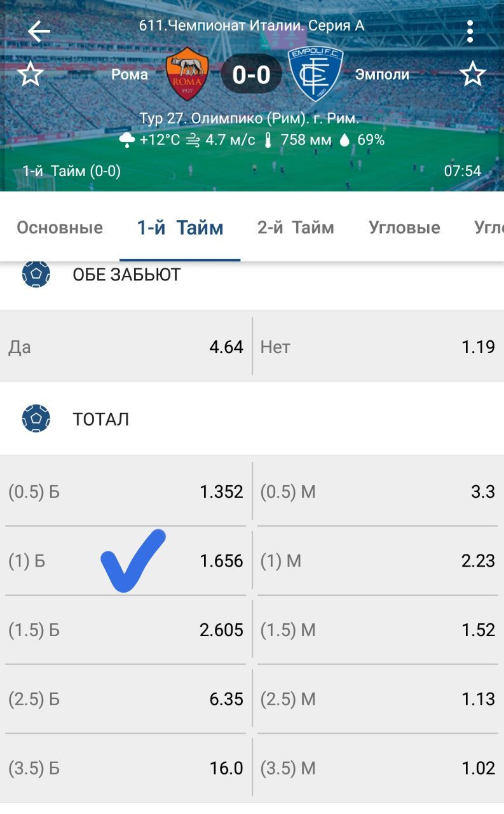Screen dimensions: 504x814
Task: Favorite Roma with the left star
Action: click(x=30, y=74)
